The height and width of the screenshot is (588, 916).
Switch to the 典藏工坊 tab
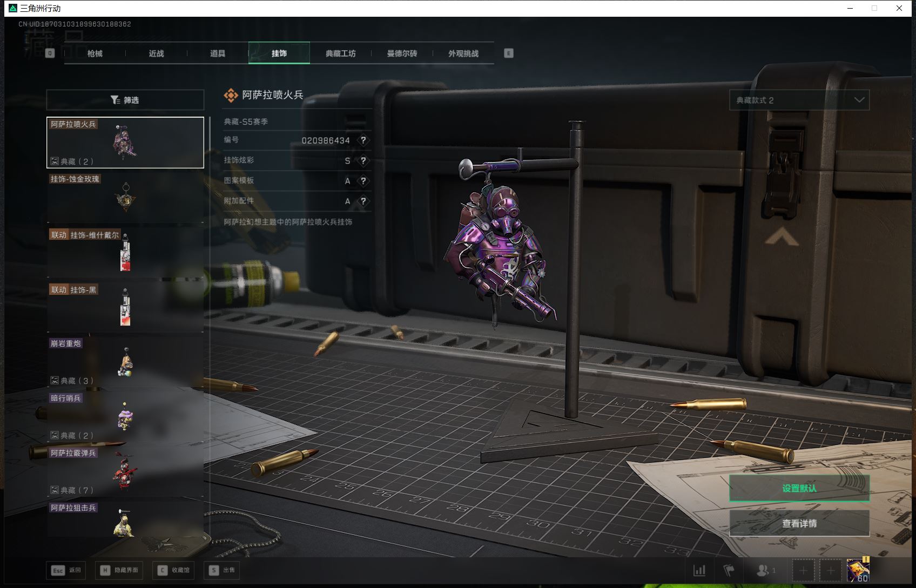[340, 53]
